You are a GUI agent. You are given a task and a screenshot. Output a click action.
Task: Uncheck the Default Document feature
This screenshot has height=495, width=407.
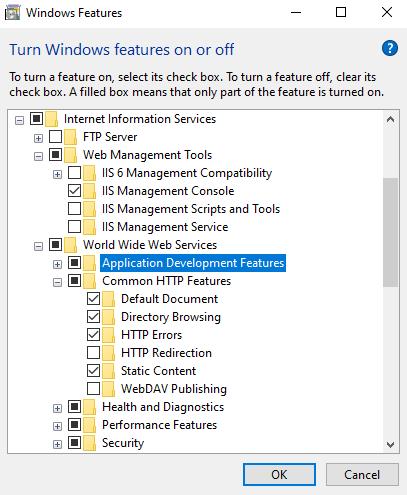(93, 298)
